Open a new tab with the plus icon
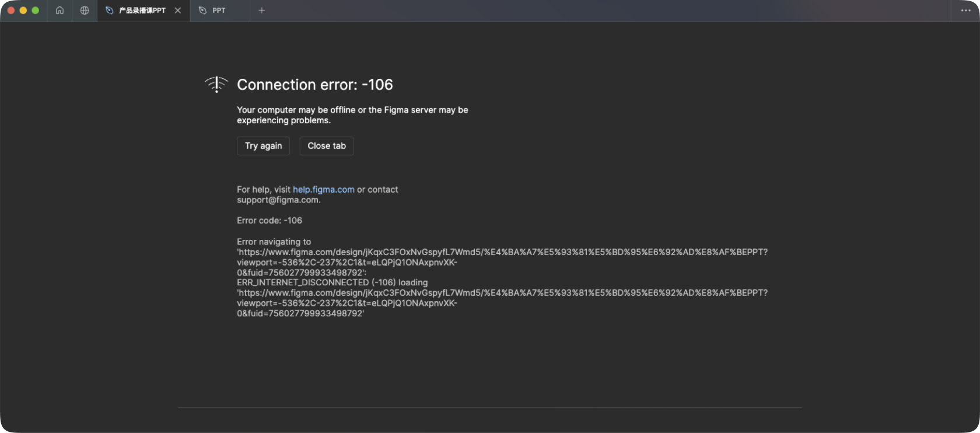Viewport: 980px width, 433px height. [262, 11]
